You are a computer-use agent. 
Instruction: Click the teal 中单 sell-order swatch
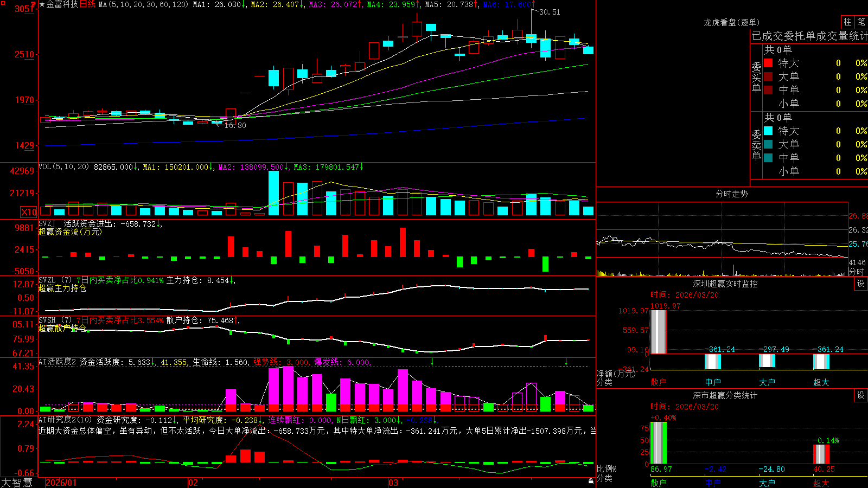tap(768, 158)
